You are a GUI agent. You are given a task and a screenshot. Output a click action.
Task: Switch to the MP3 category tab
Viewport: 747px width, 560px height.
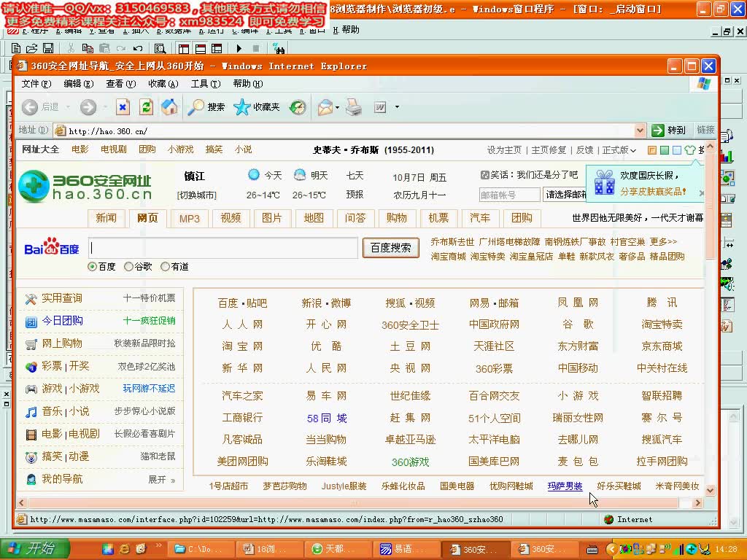pyautogui.click(x=189, y=218)
